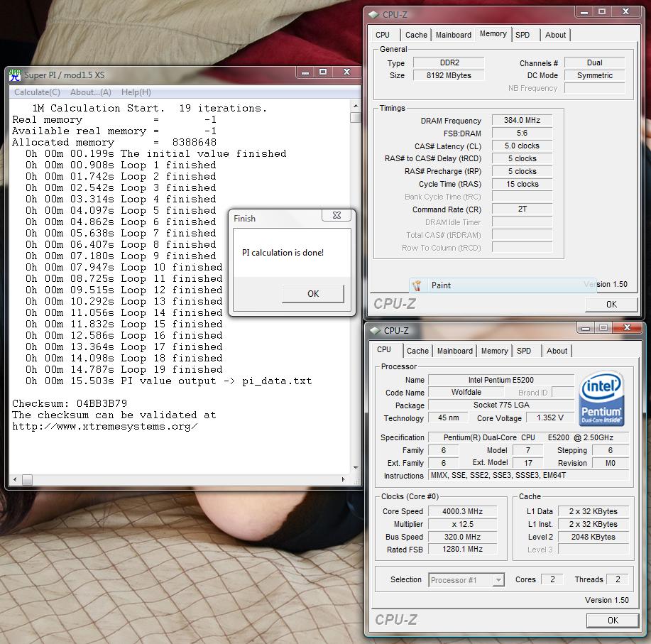Click the Package Socket 775 LGA field
Viewport: 651px width, 644px height.
[x=500, y=405]
